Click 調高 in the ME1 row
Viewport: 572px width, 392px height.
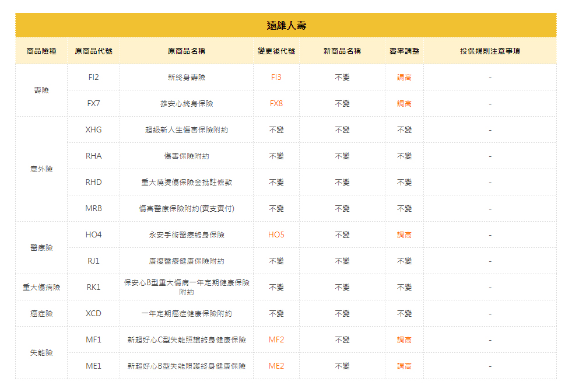[404, 366]
